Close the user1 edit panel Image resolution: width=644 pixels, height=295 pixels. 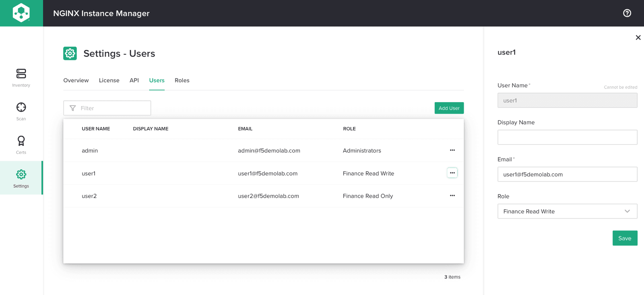point(638,37)
